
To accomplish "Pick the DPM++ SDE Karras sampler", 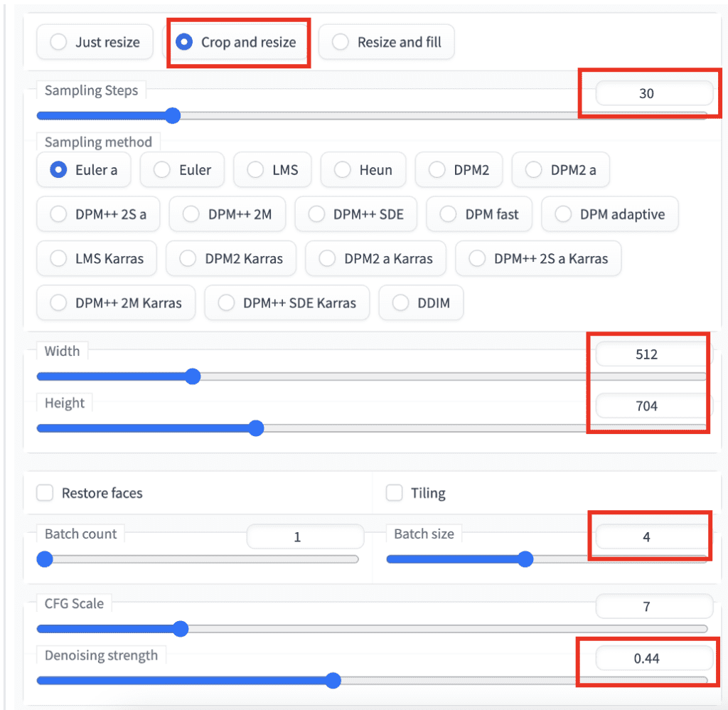I will pyautogui.click(x=287, y=302).
